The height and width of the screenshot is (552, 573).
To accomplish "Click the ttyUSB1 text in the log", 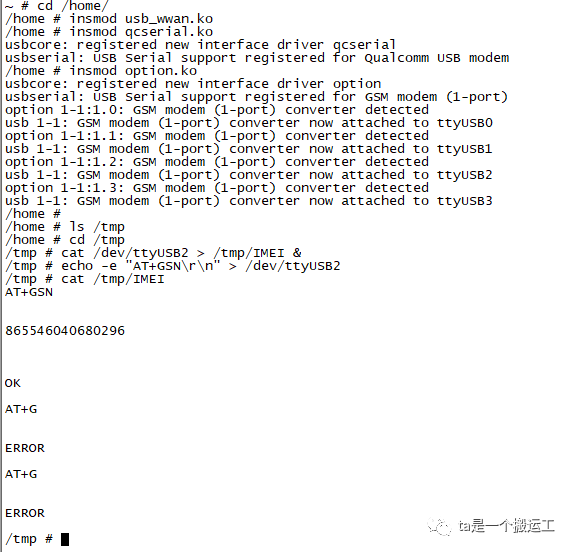I will [x=465, y=149].
